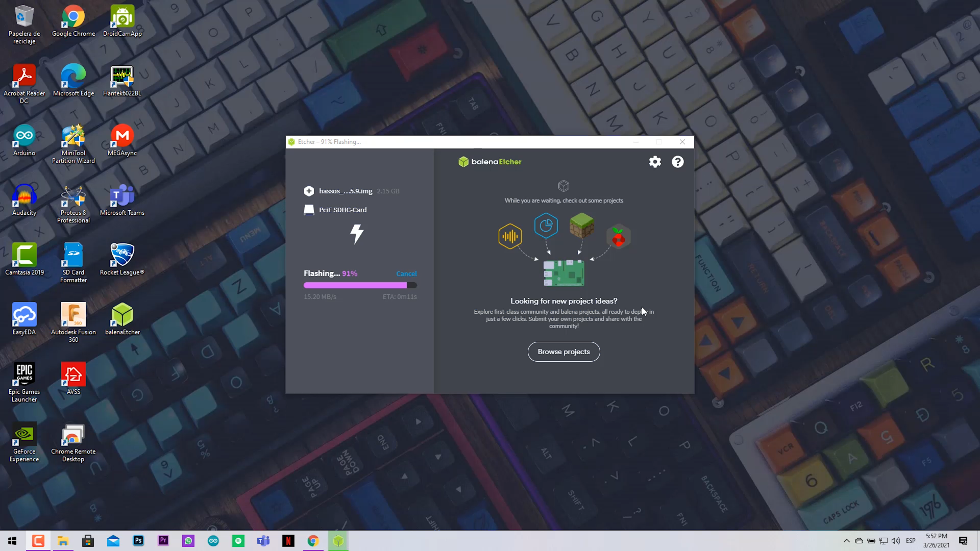
Task: Select Autodesk Fusion 360 desktop icon
Action: pyautogui.click(x=73, y=323)
